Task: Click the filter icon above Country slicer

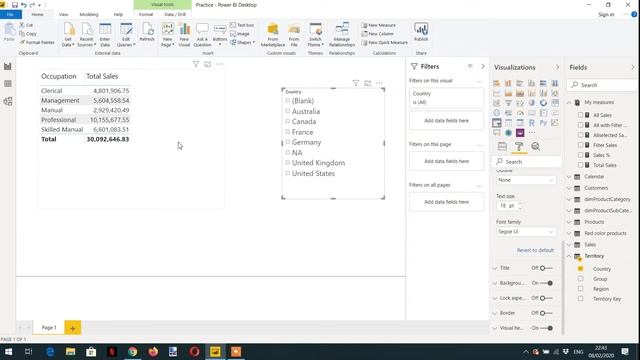Action: (356, 83)
